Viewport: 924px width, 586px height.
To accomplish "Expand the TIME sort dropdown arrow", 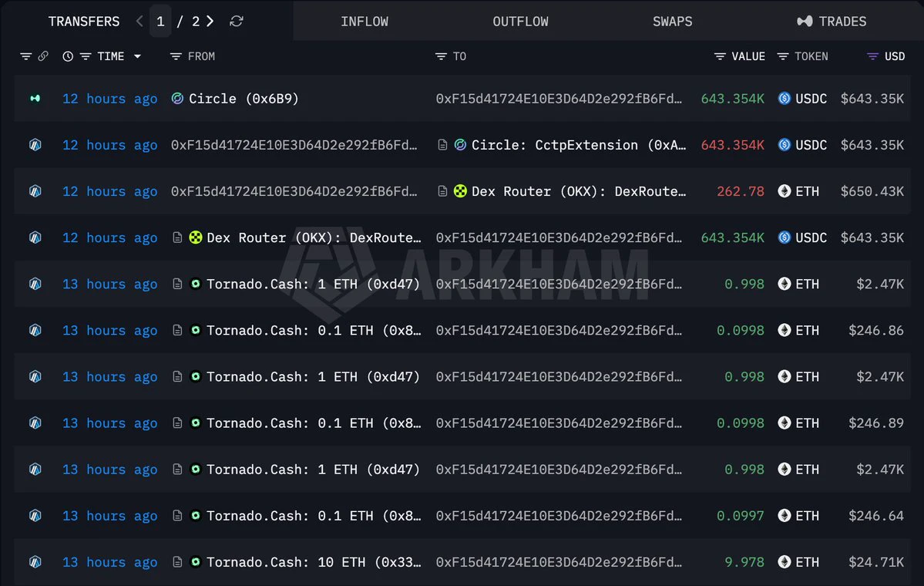I will click(137, 56).
